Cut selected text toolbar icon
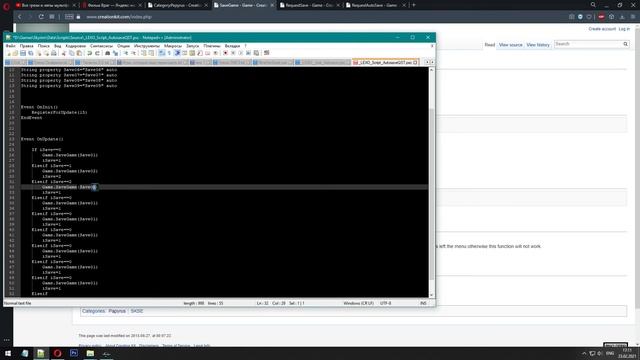This screenshot has width=640, height=360. pos(64,53)
